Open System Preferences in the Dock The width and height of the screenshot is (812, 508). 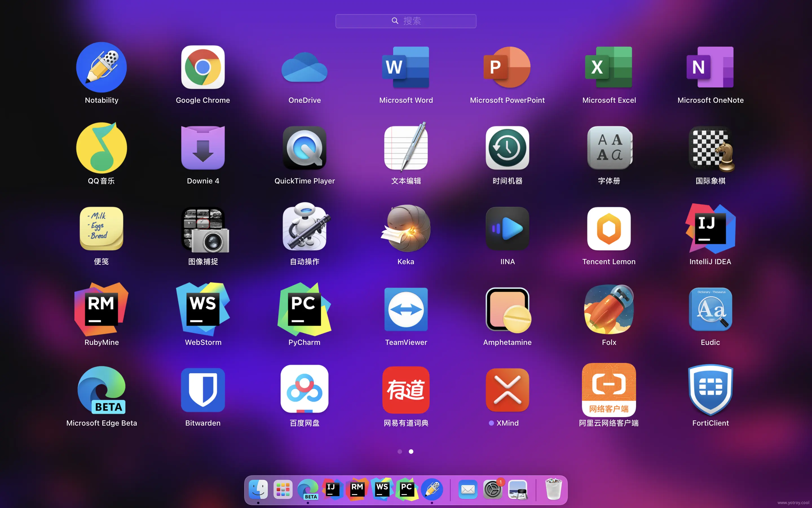pos(493,490)
